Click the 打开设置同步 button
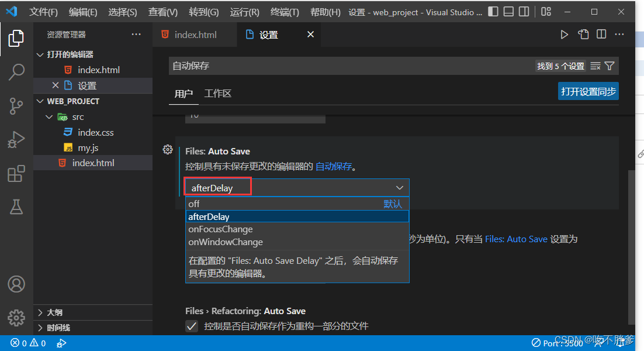The height and width of the screenshot is (351, 644). (588, 91)
